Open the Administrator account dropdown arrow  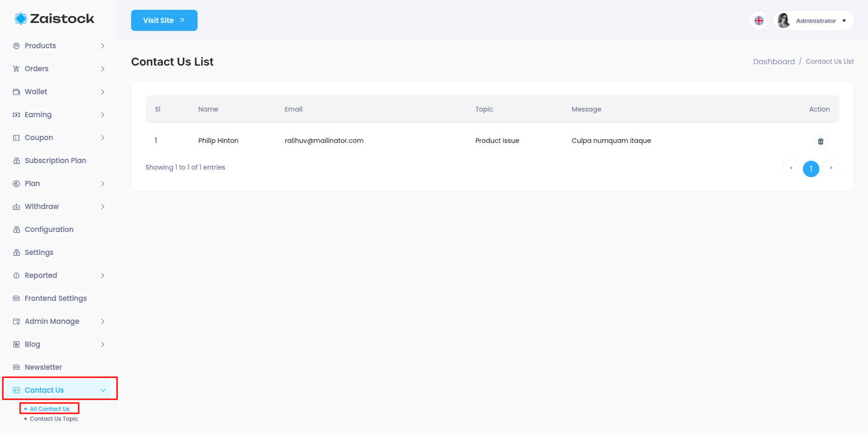pyautogui.click(x=844, y=21)
